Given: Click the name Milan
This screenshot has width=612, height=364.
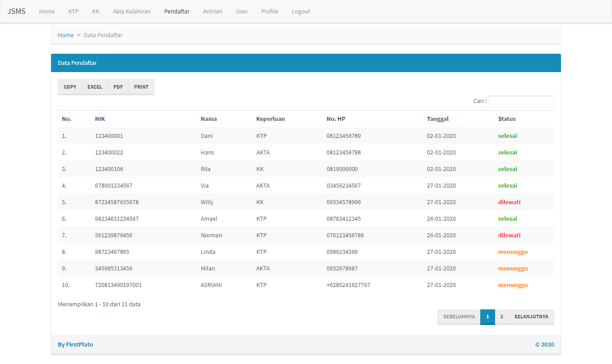Looking at the screenshot, I should pyautogui.click(x=208, y=268).
